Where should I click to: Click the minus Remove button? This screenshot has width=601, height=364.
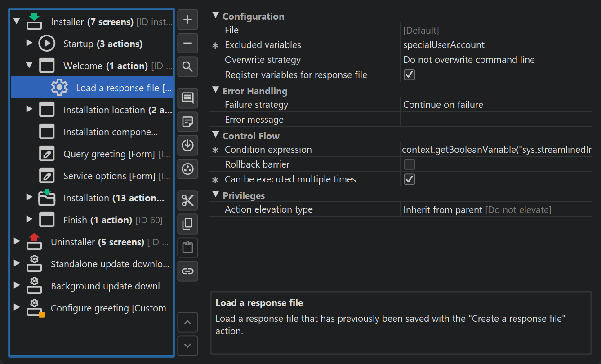point(187,44)
